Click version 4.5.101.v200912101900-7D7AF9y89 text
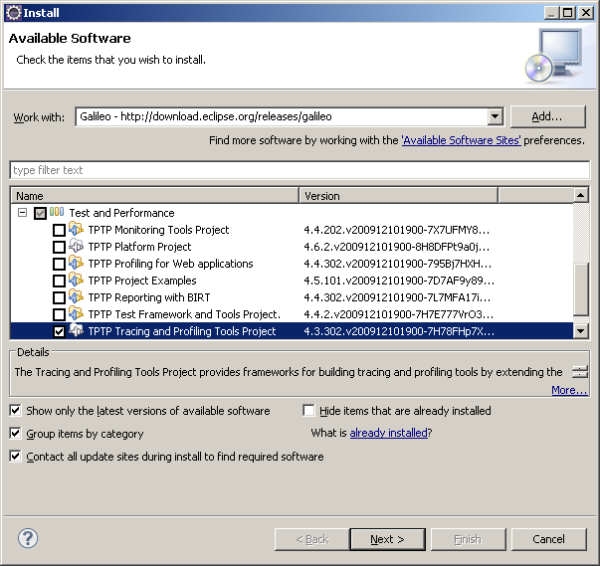This screenshot has height=566, width=600. pos(399,281)
